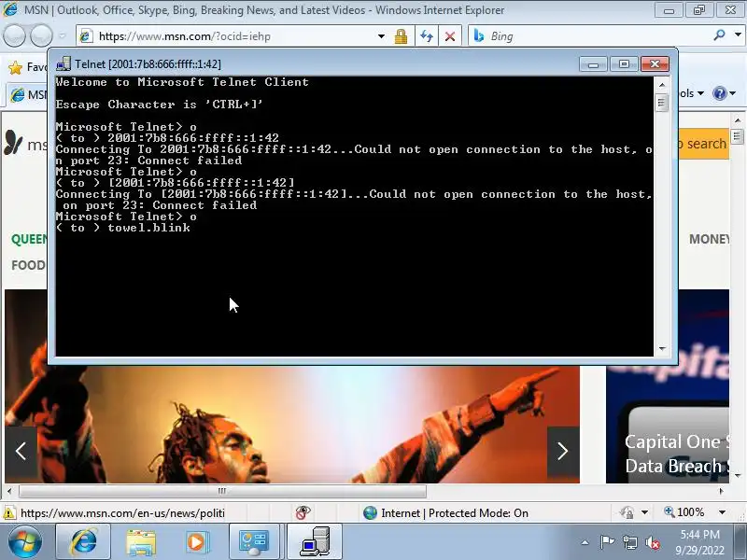
Task: Click the network tray icon
Action: pyautogui.click(x=630, y=542)
